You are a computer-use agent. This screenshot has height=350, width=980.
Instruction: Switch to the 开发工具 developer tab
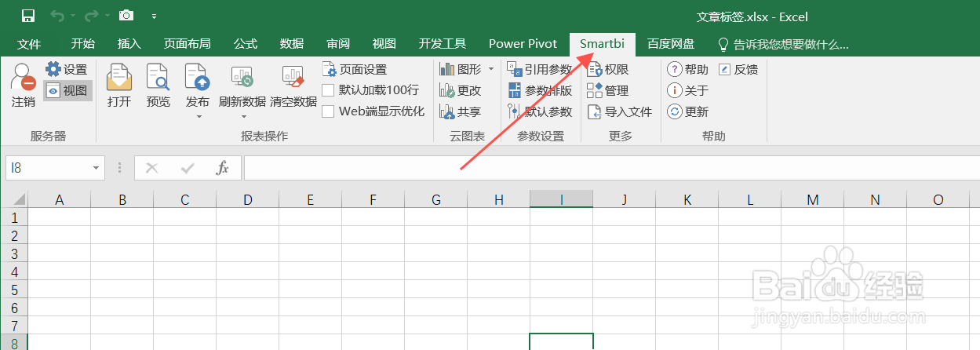click(443, 44)
